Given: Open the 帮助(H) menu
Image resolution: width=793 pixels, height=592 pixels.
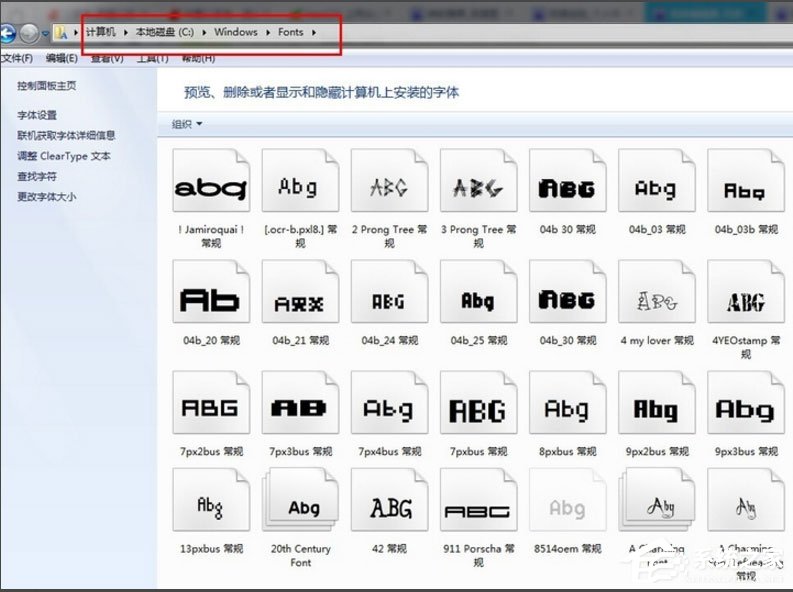Looking at the screenshot, I should [198, 58].
